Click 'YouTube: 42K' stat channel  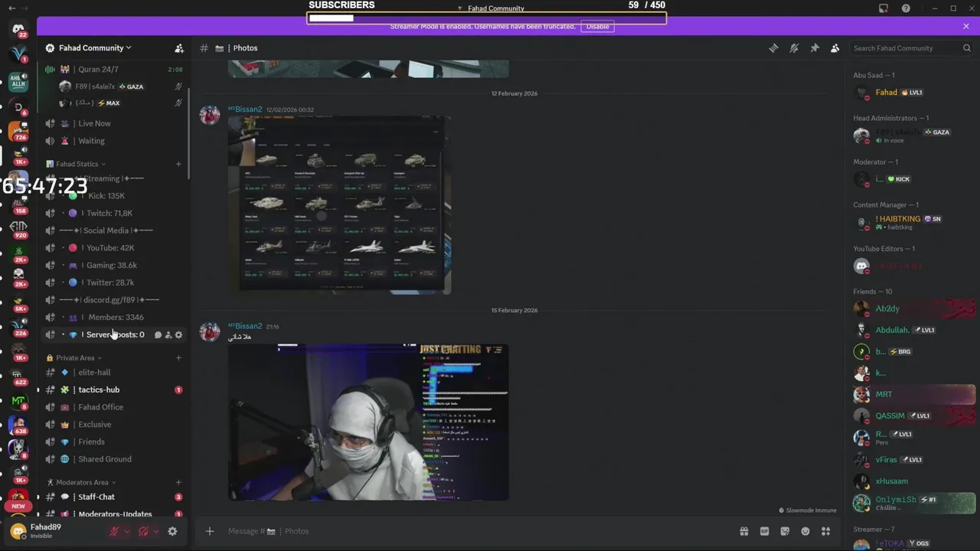113,248
